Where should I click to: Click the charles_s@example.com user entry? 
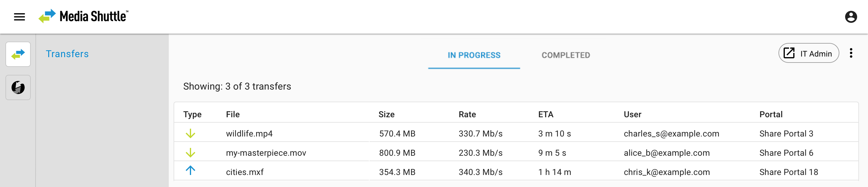[671, 133]
